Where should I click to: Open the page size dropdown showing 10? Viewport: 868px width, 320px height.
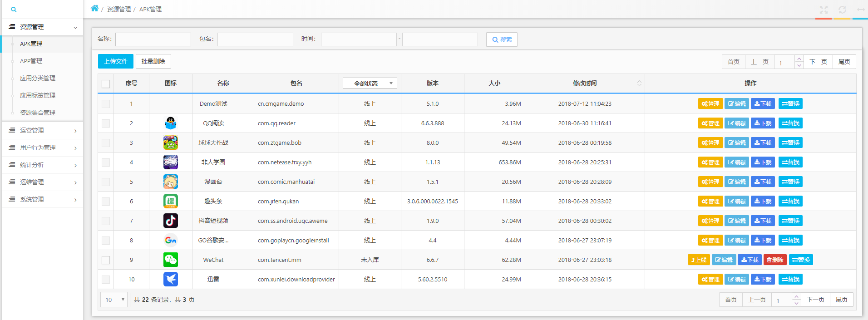tap(114, 300)
